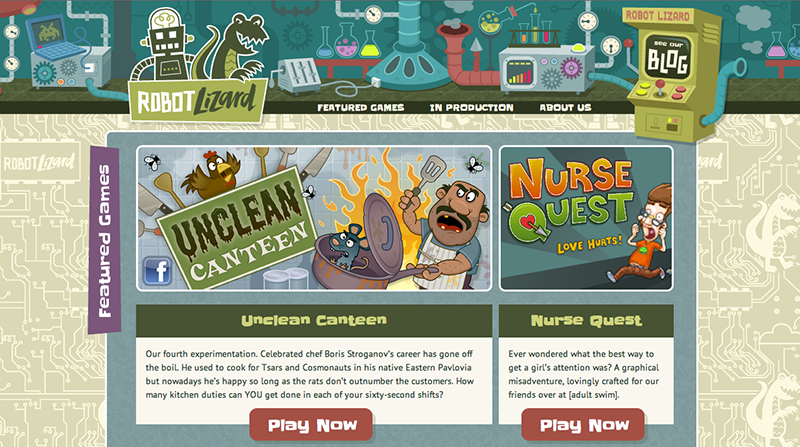Click the bar chart meter machine screen
This screenshot has height=447, width=800.
519,72
